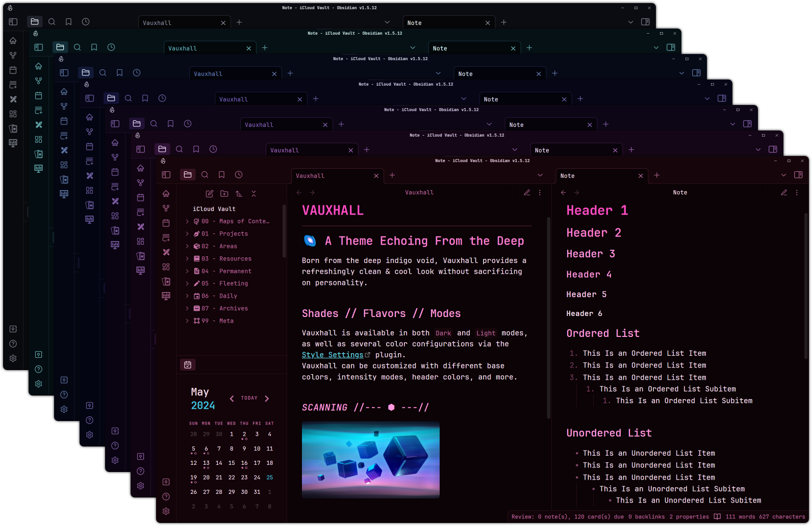Click '0 backlinks' in the status bar
Viewport: 812px width, 526px height.
(x=647, y=517)
